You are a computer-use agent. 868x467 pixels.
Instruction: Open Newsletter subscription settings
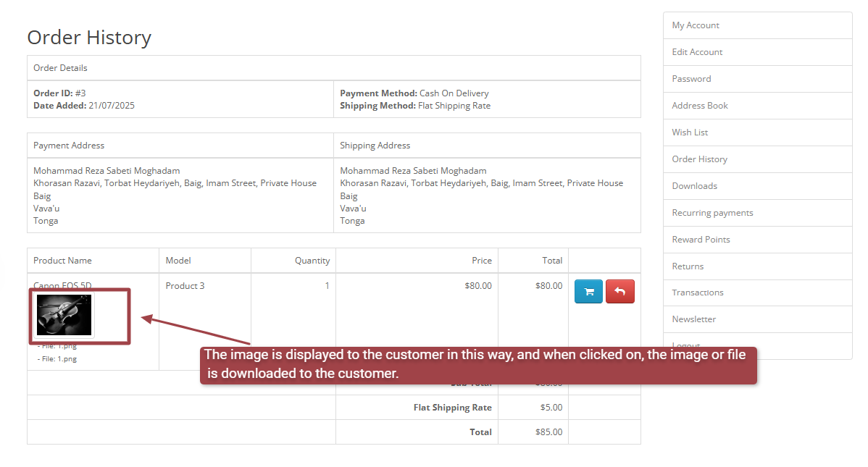693,319
